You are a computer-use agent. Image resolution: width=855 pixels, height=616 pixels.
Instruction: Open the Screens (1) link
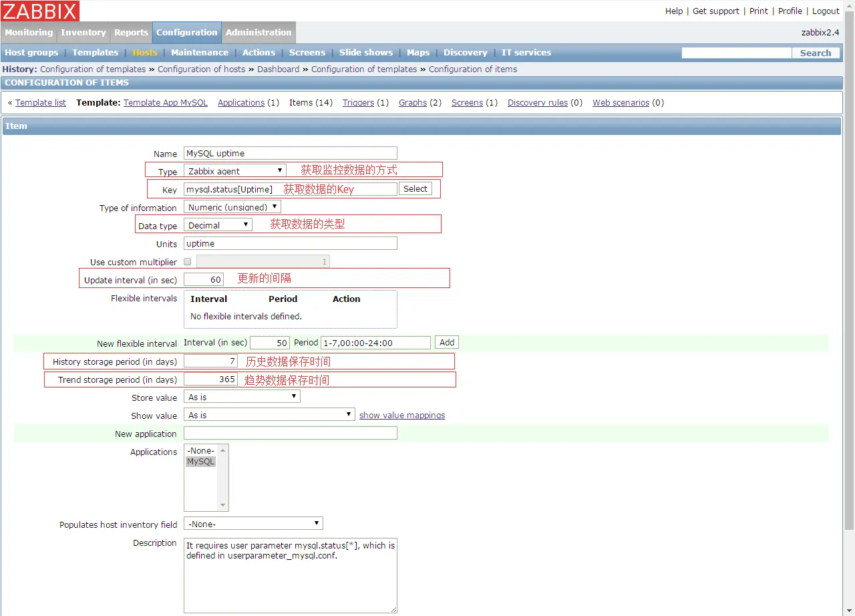(x=467, y=102)
